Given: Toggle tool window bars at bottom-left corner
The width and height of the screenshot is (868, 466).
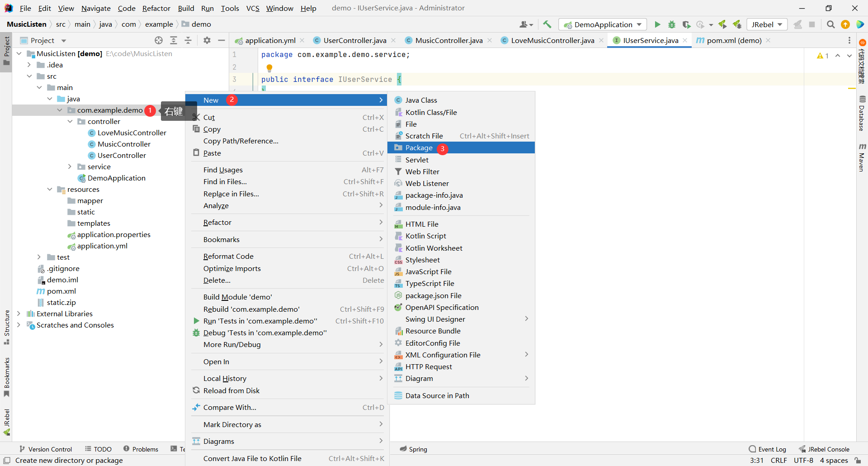Looking at the screenshot, I should coord(7,460).
